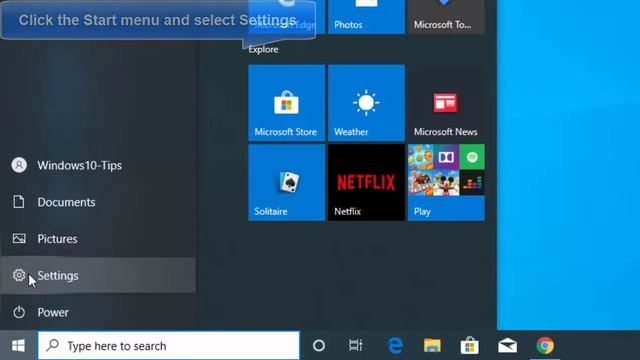Select Settings in the Start menu
640x360 pixels.
click(98, 275)
